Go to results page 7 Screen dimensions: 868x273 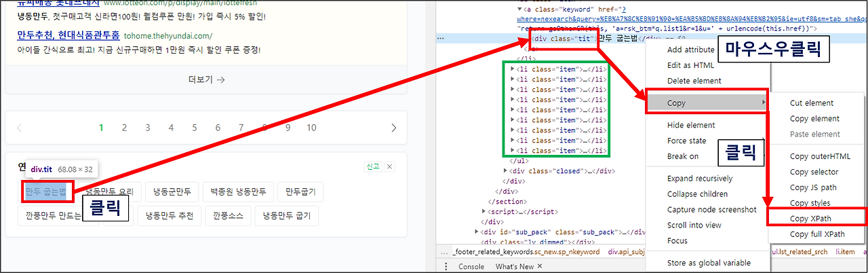pos(241,128)
